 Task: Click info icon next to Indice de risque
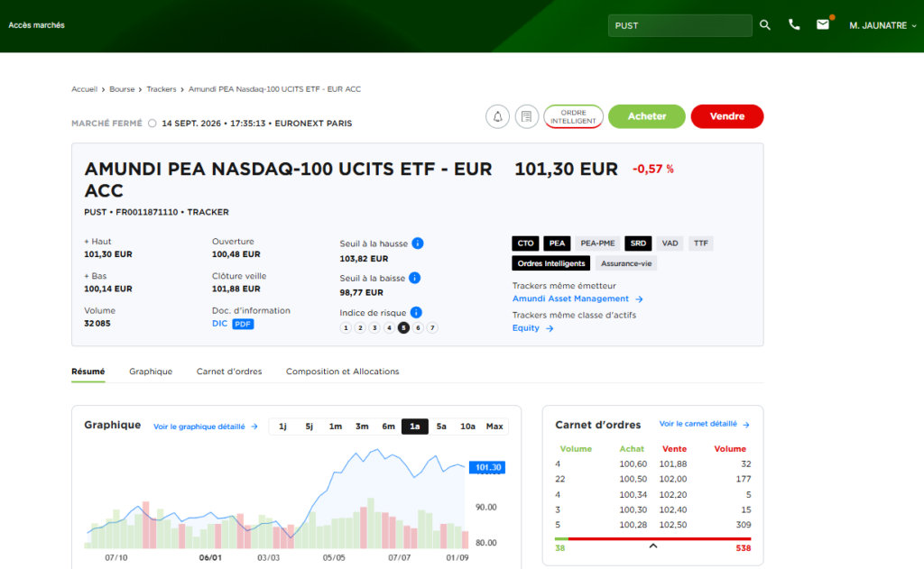[416, 312]
